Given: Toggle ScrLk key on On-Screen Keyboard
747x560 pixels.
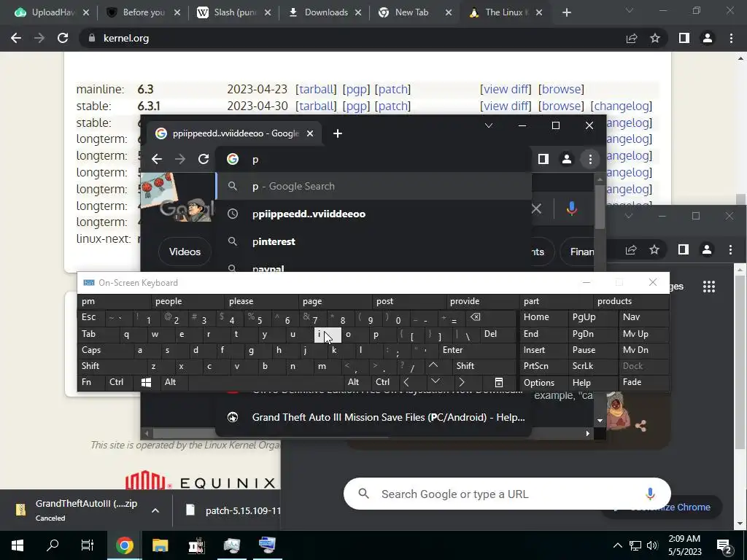Looking at the screenshot, I should tap(592, 366).
